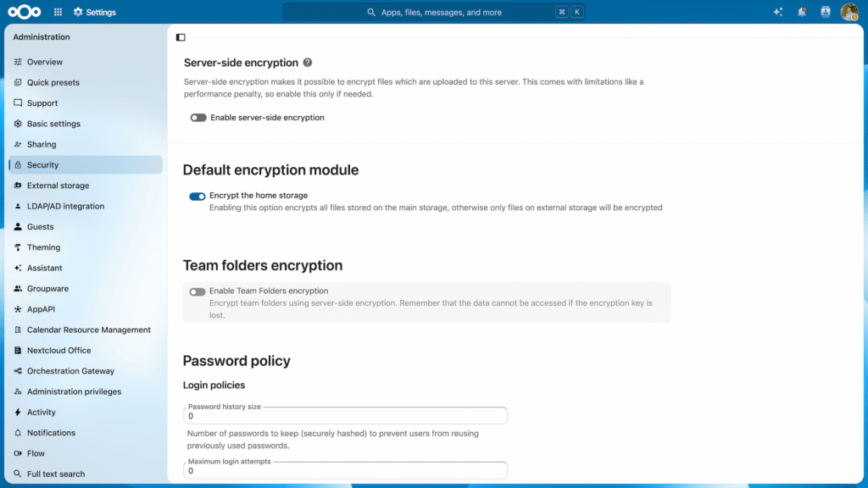This screenshot has height=488, width=868.
Task: Open Notifications settings in sidebar
Action: (86, 433)
